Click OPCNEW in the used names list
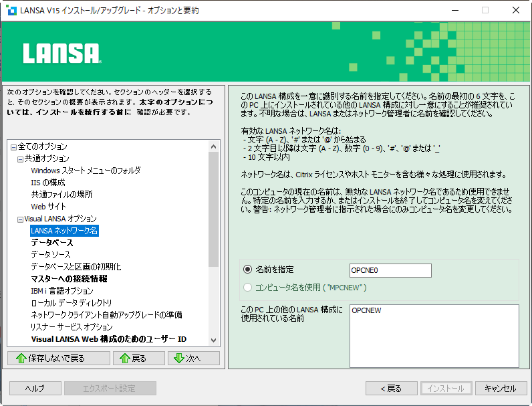Image resolution: width=532 pixels, height=406 pixels. (366, 310)
